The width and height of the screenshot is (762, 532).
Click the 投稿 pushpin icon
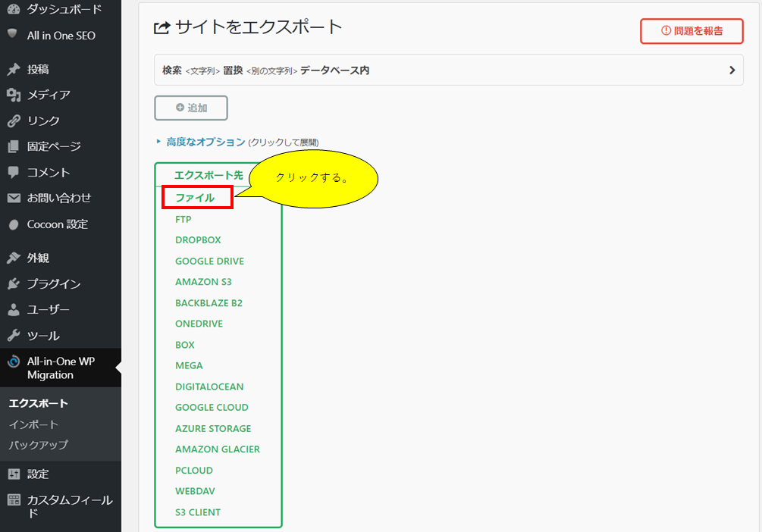click(14, 70)
